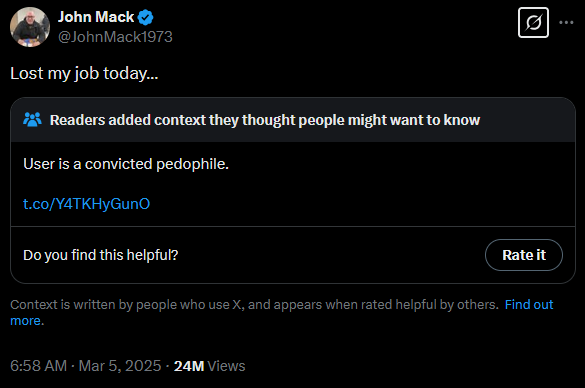This screenshot has width=585, height=388.
Task: Click 'Readers added context' header text
Action: tap(265, 120)
